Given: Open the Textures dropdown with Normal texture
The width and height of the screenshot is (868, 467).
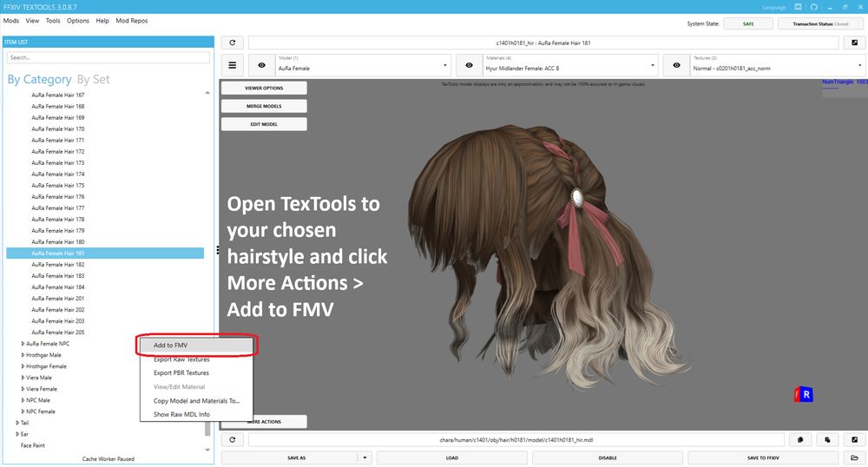Looking at the screenshot, I should tap(778, 65).
